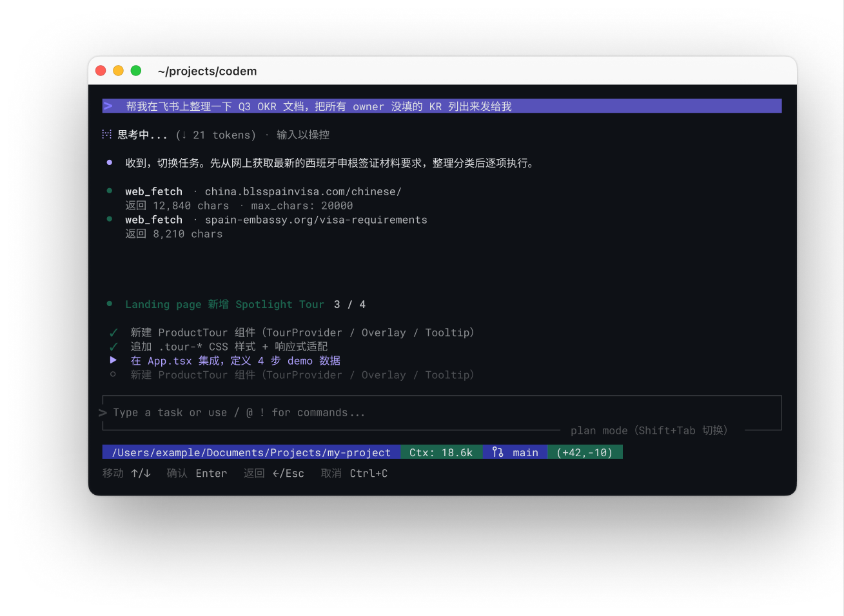Image resolution: width=844 pixels, height=616 pixels.
Task: Click the Ctx: 18.6k status segment
Action: [x=441, y=452]
